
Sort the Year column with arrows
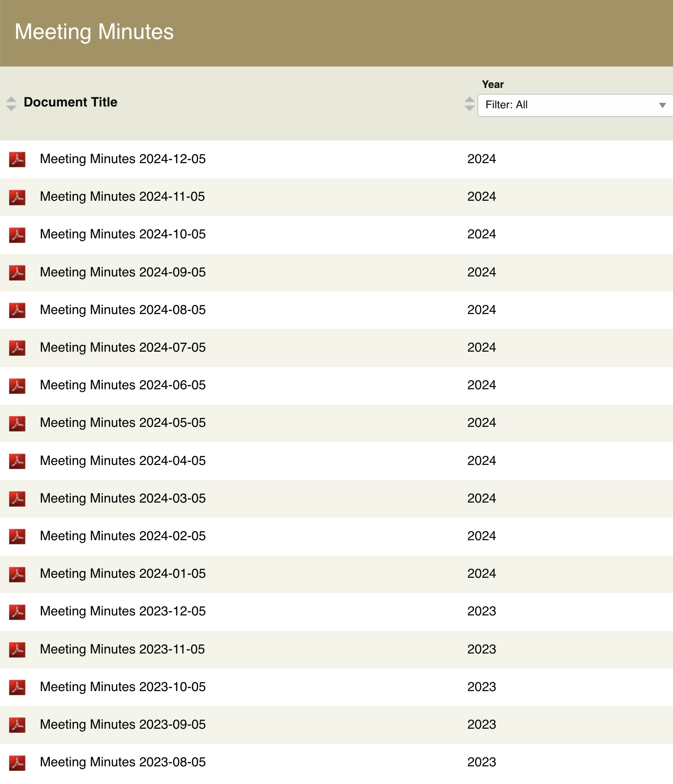[x=470, y=103]
